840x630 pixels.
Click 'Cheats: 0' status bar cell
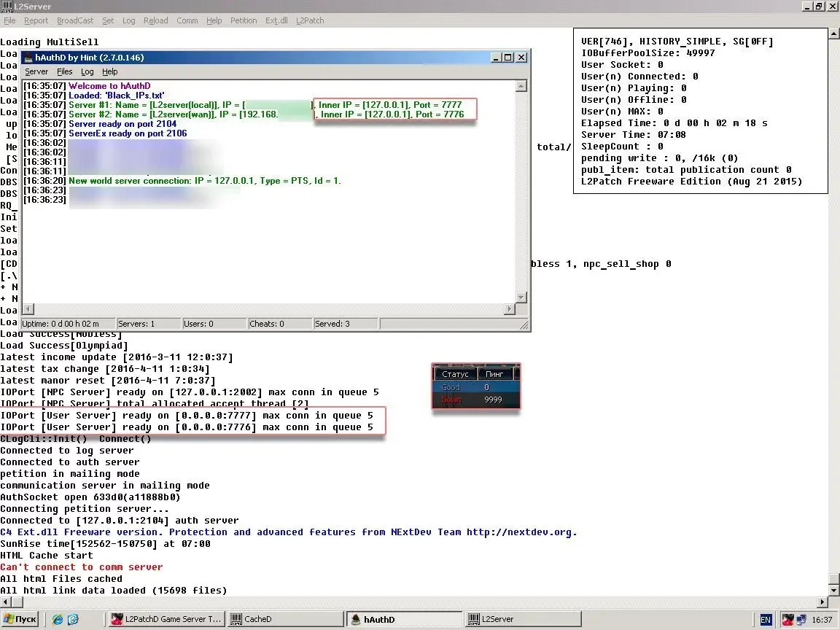click(x=280, y=324)
